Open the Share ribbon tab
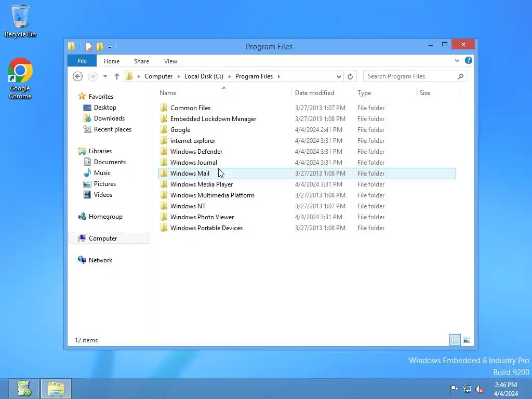 [x=141, y=61]
